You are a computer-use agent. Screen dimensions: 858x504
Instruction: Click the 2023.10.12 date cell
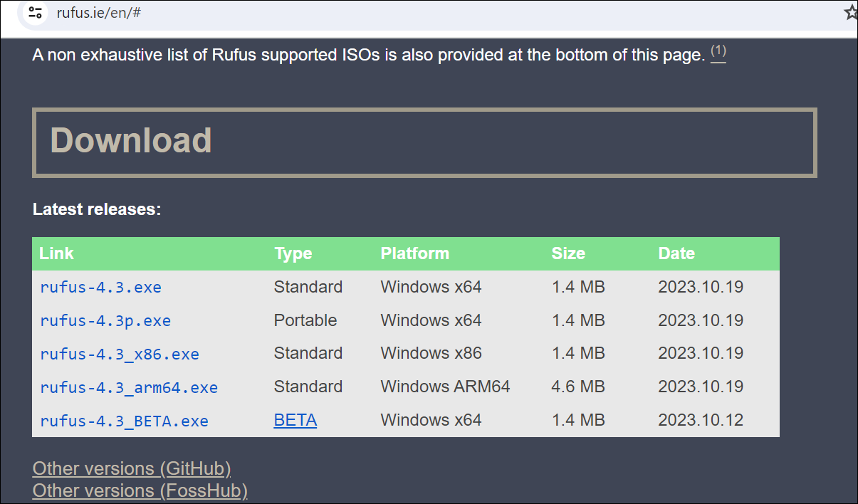point(701,420)
